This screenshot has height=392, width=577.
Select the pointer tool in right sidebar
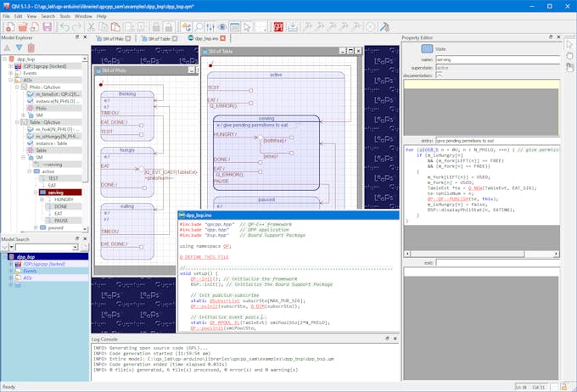[x=570, y=44]
